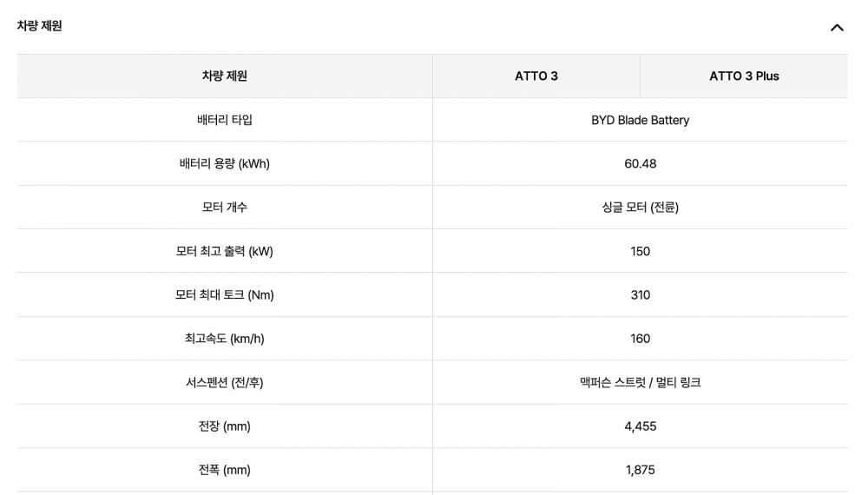Select the 맥퍼슨 스트럿 / 멀티 링크 value

coord(641,383)
